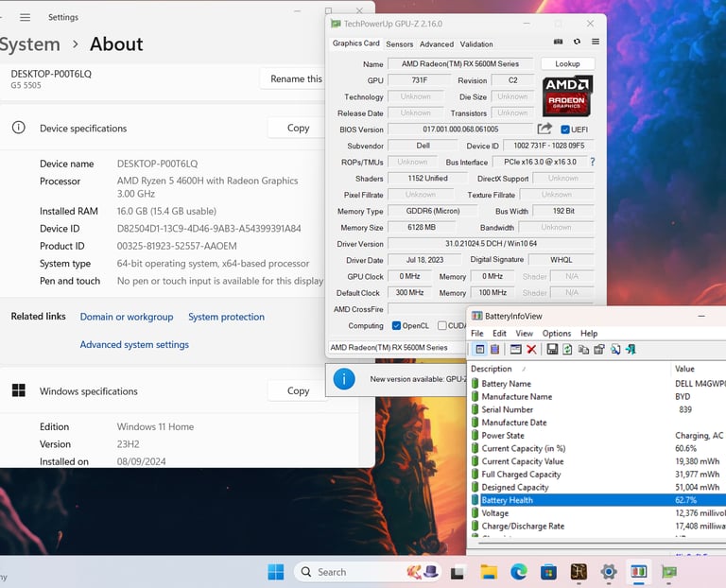Image resolution: width=726 pixels, height=588 pixels.
Task: Toggle the OpenCL checkbox
Action: coord(396,325)
